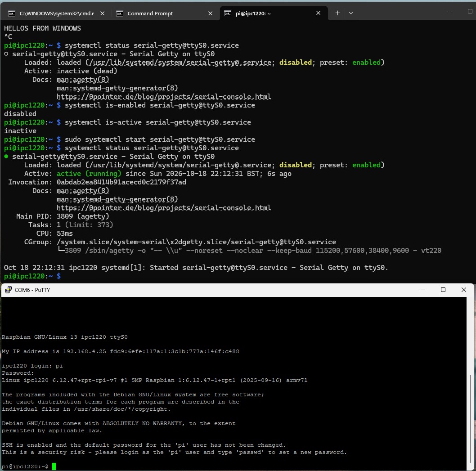Click the Invocation ID value
Screen dimensions: 476x471
[121, 182]
